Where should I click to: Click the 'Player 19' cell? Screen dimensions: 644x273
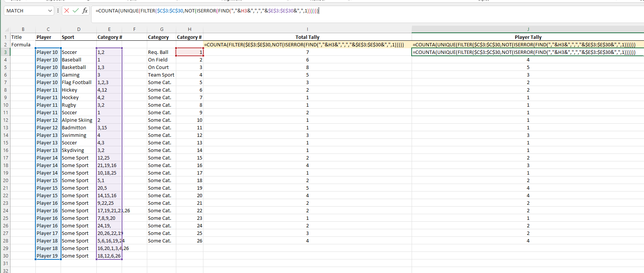click(x=48, y=256)
